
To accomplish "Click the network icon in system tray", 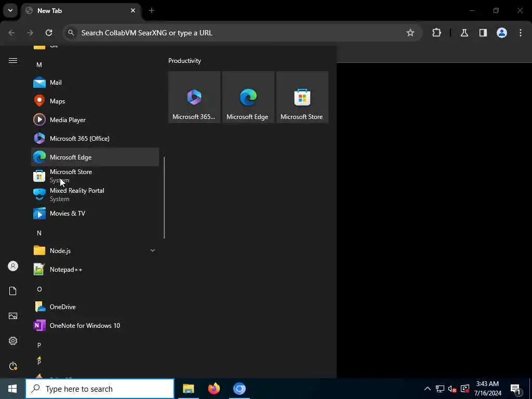I will (440, 389).
